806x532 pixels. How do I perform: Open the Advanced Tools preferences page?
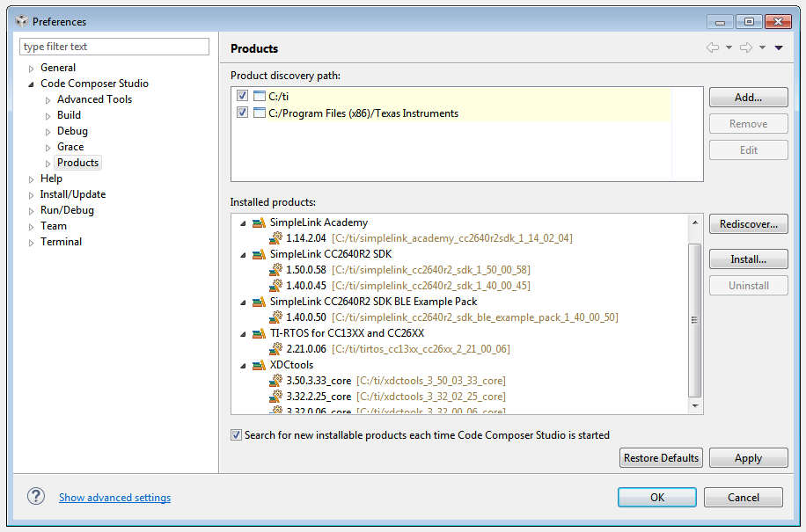94,99
